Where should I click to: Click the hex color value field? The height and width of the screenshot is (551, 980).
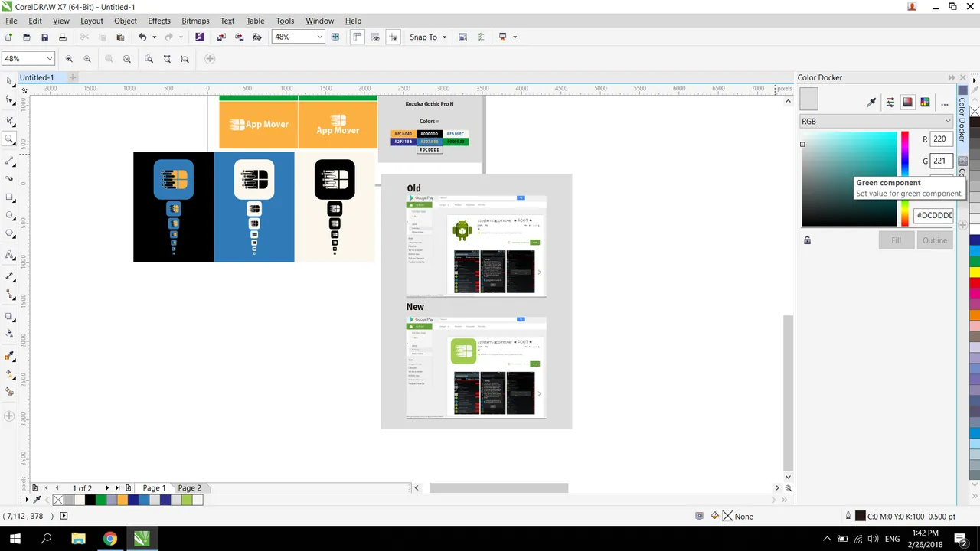tap(933, 216)
